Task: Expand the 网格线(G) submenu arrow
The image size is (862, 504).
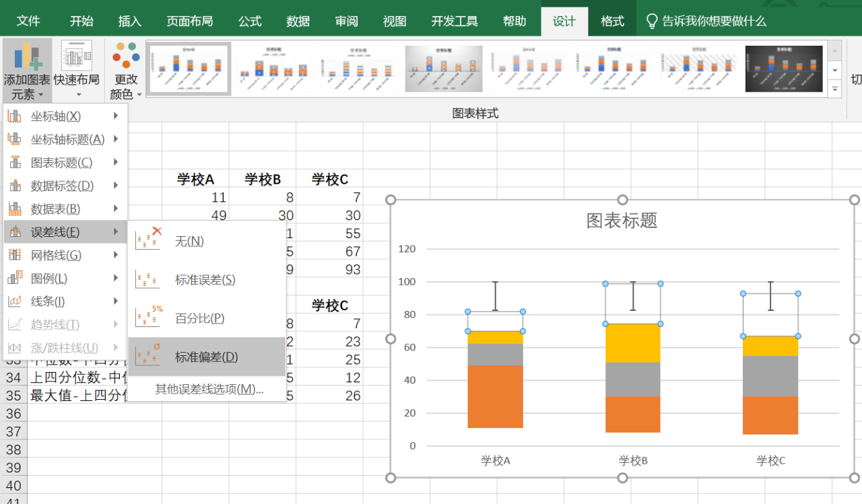Action: coord(117,255)
